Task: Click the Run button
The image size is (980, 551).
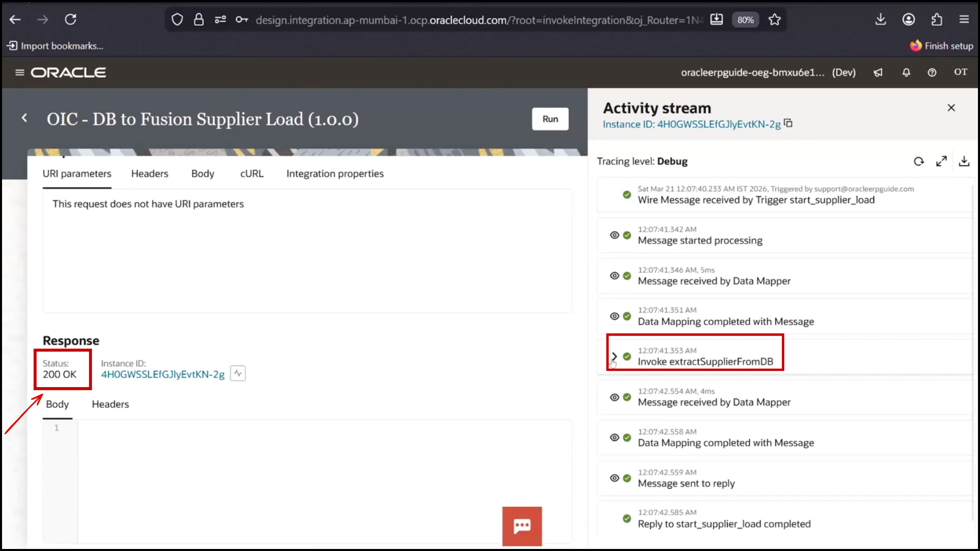Action: (550, 119)
